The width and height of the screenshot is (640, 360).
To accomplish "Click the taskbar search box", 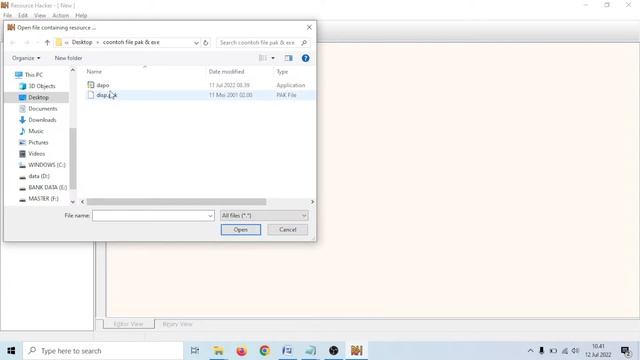I will [x=102, y=351].
